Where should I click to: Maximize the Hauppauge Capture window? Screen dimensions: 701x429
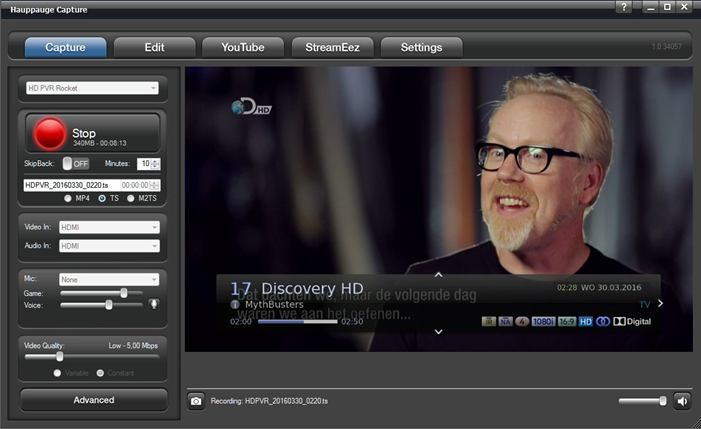click(x=667, y=7)
